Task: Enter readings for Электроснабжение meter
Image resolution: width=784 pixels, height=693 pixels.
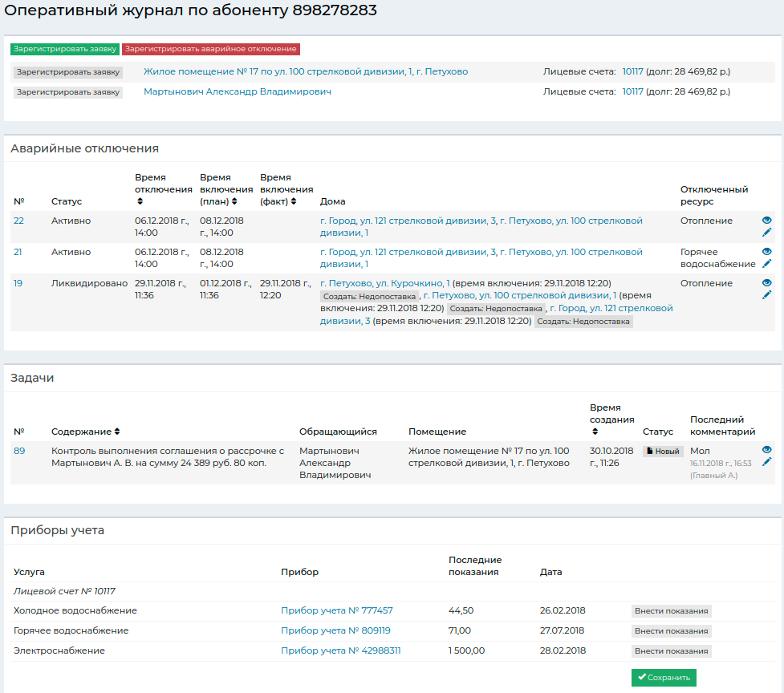Action: coord(671,651)
